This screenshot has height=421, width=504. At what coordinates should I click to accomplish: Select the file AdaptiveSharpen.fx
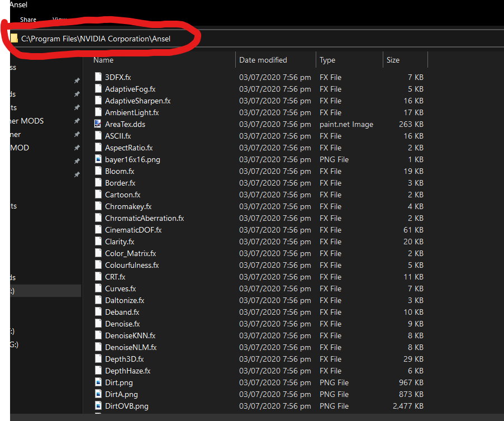point(137,101)
